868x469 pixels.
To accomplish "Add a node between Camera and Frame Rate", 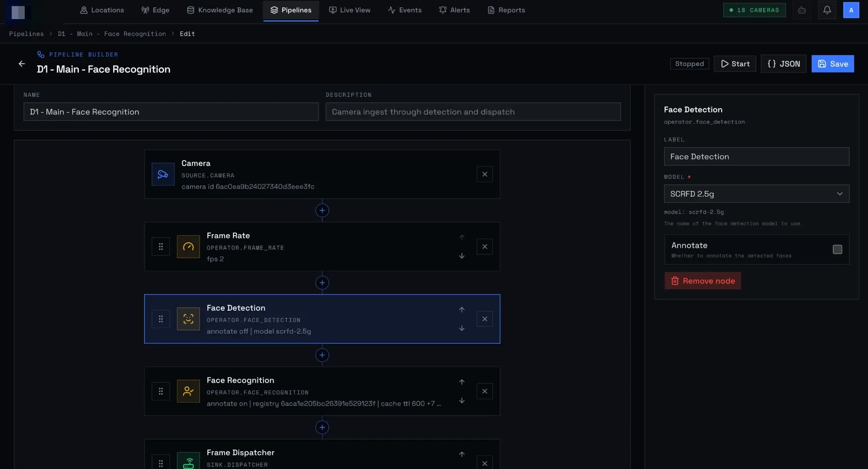I will 322,210.
